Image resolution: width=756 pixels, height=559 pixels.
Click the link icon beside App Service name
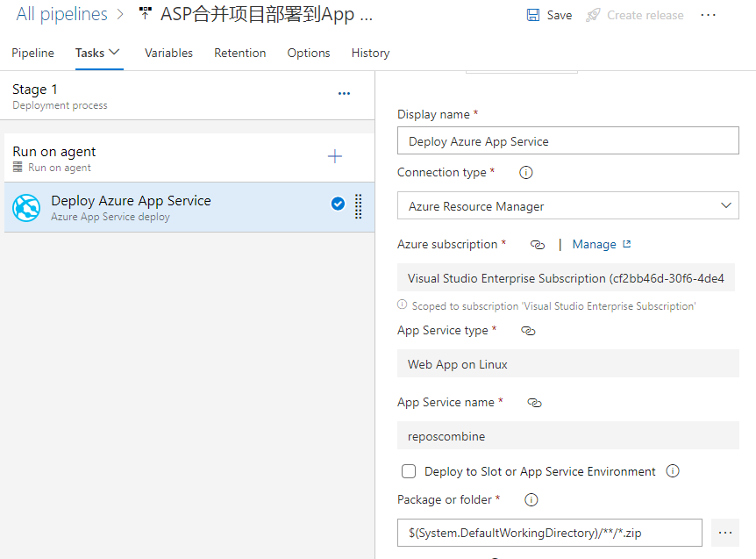click(534, 403)
